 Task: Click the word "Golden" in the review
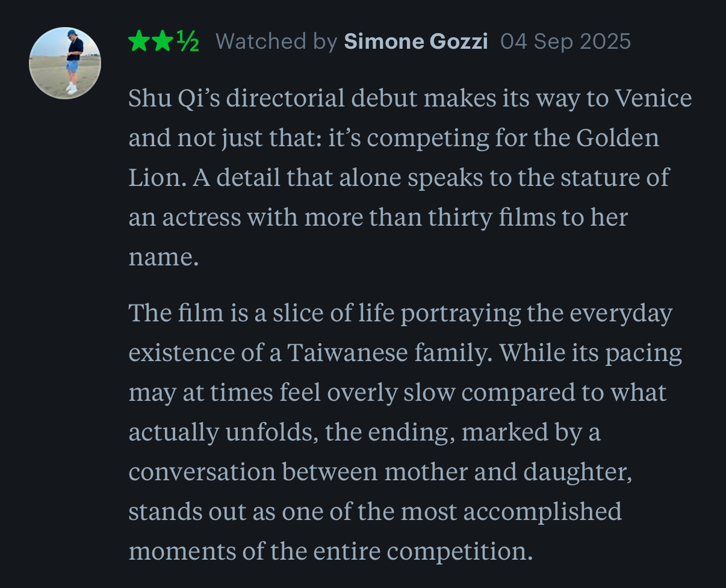(618, 138)
